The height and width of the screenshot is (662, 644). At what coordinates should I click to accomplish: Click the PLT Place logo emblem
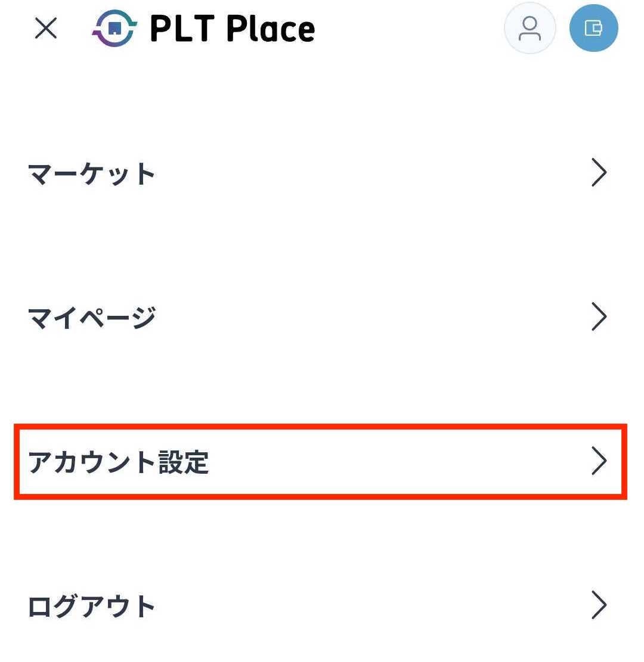click(114, 29)
